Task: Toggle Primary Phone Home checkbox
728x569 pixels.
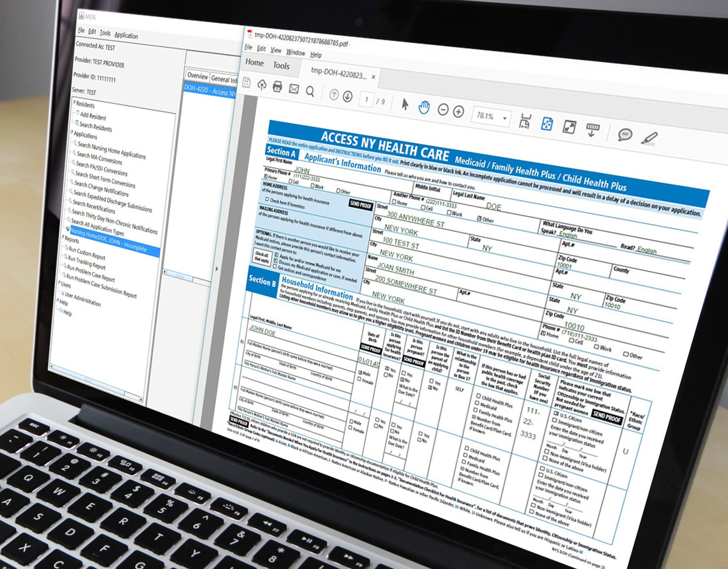Action: (x=266, y=176)
